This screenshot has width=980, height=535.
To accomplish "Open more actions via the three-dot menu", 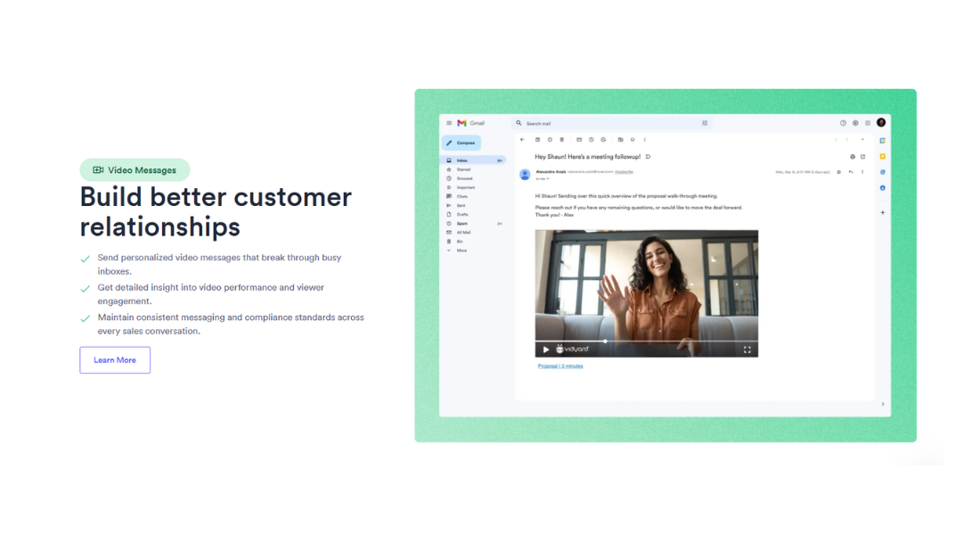I will tap(644, 141).
